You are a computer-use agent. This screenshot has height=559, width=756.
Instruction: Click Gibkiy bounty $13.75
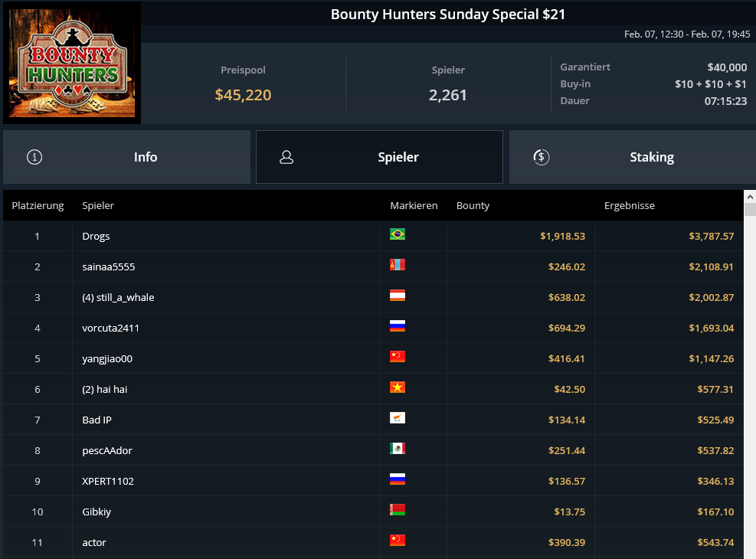[569, 512]
